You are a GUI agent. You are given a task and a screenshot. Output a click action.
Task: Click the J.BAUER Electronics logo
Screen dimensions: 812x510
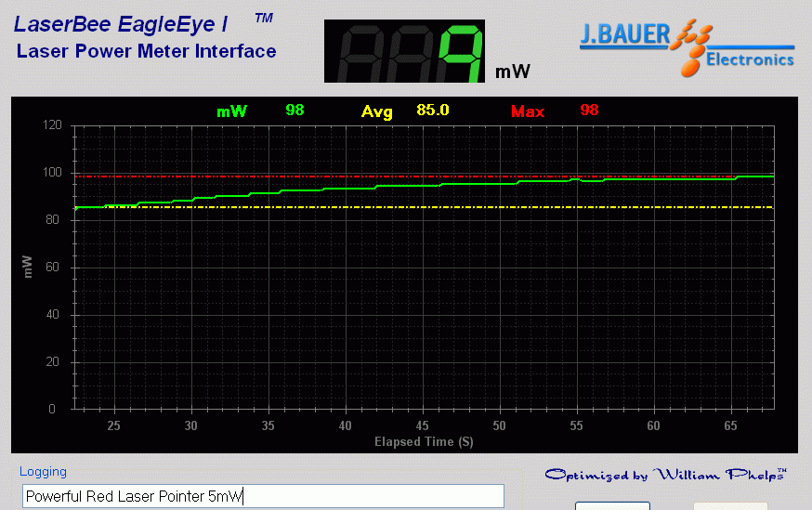point(687,46)
